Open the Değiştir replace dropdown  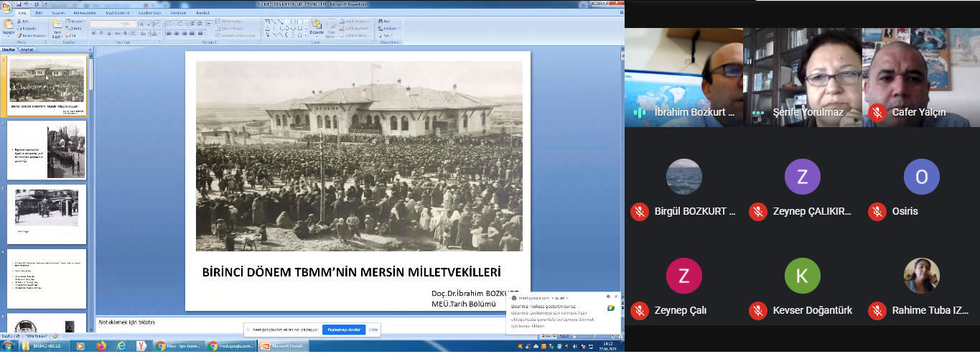[391, 28]
